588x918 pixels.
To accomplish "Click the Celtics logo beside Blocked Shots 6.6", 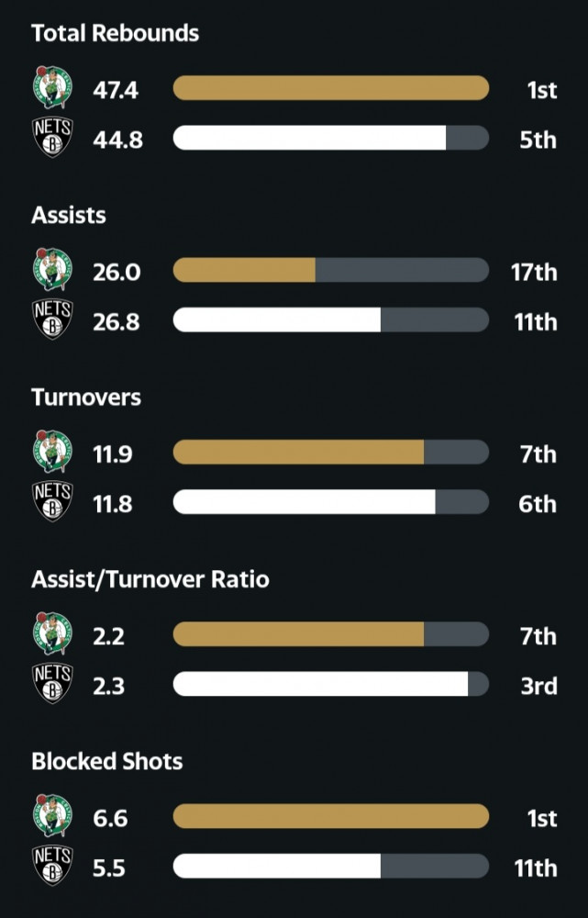I will click(52, 816).
